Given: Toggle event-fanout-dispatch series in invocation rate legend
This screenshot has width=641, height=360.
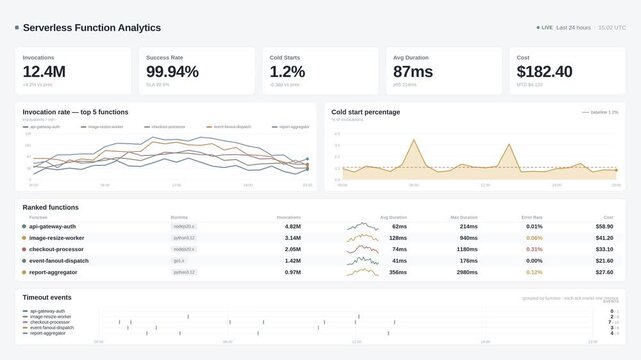Looking at the screenshot, I should click(229, 127).
